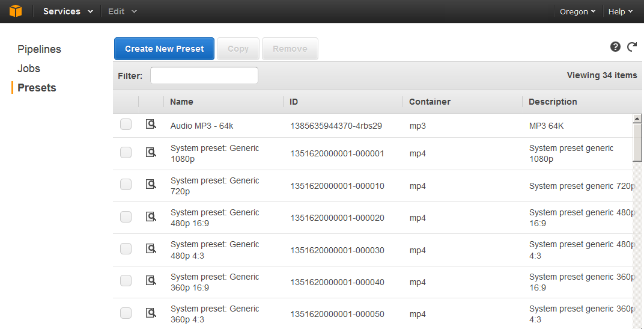
Task: Click name System preset: Generic 1080p
Action: click(215, 153)
